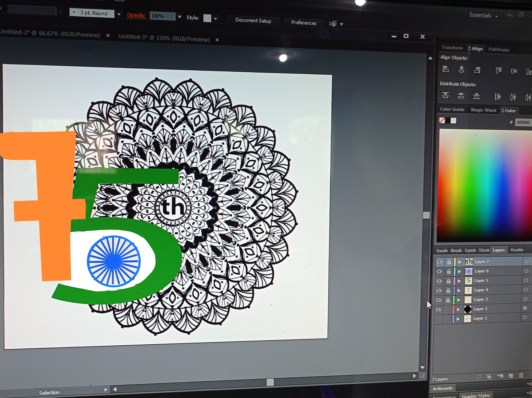
Task: Click Horizontal Align Left icon
Action: (445, 69)
